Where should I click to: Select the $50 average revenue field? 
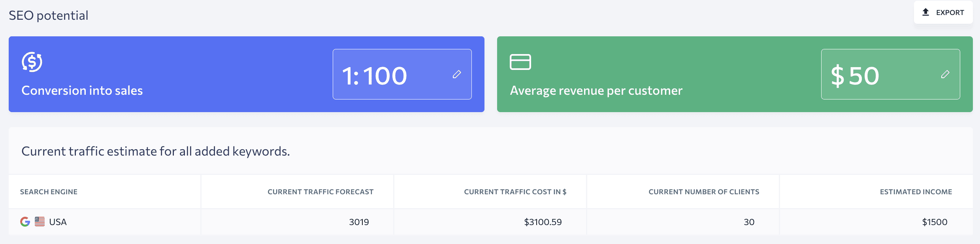[x=891, y=74]
